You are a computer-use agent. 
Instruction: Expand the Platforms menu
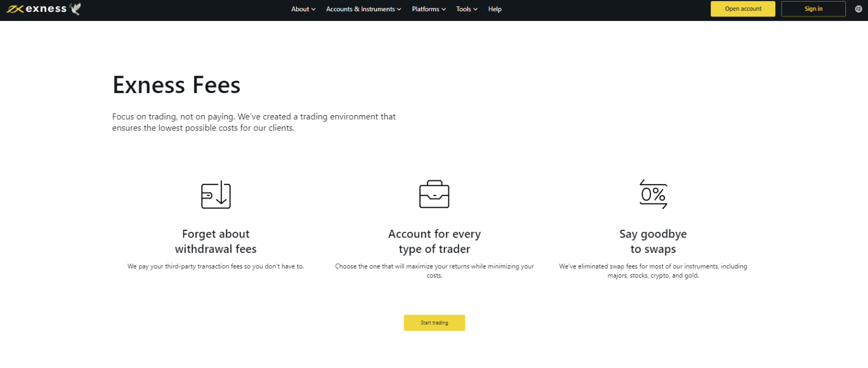pos(429,9)
